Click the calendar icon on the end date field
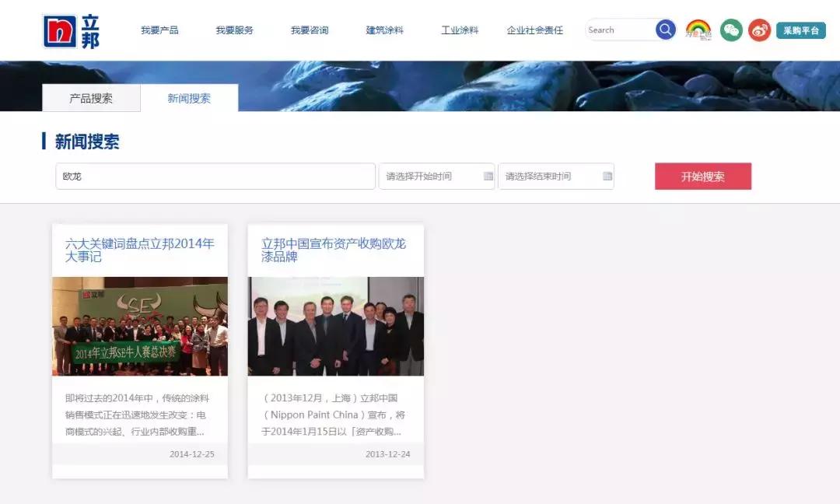 (x=606, y=176)
